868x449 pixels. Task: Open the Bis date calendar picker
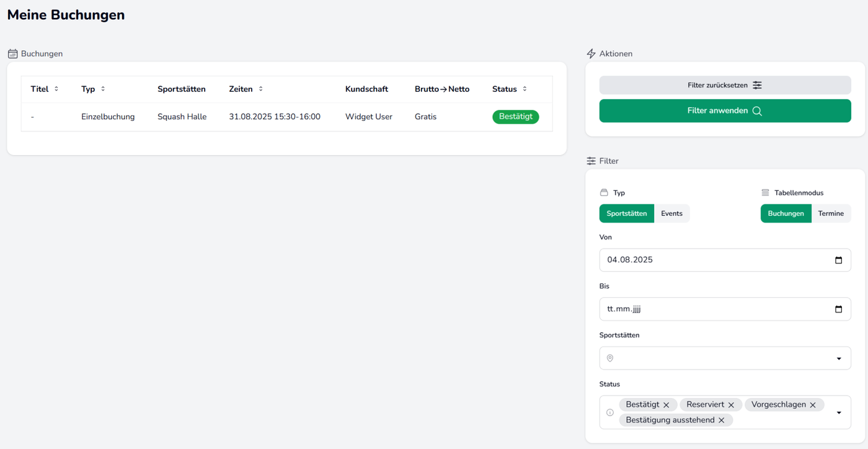[838, 309]
